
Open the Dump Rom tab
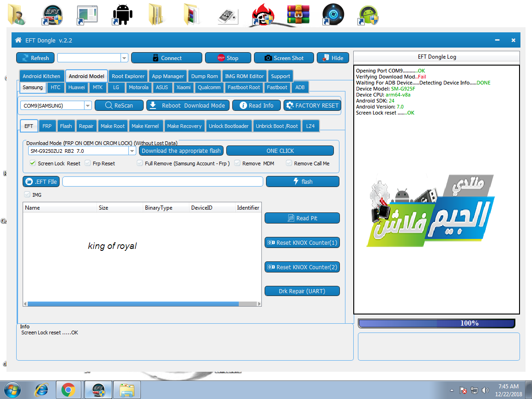204,76
